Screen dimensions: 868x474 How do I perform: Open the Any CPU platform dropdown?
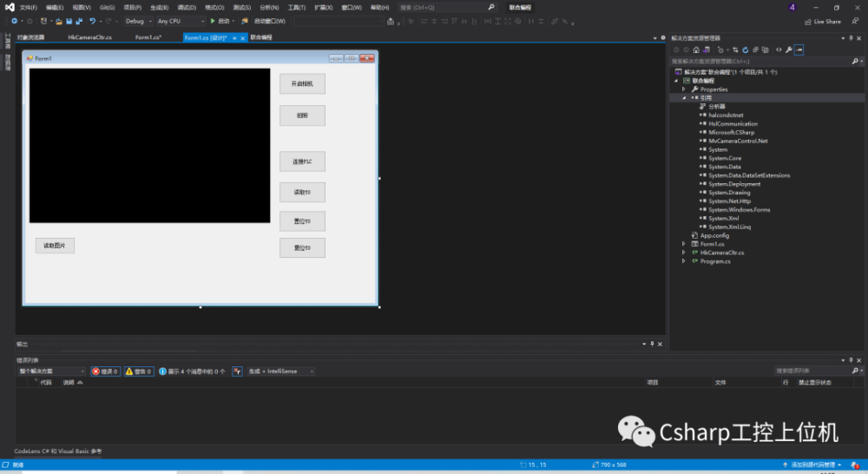pyautogui.click(x=181, y=21)
